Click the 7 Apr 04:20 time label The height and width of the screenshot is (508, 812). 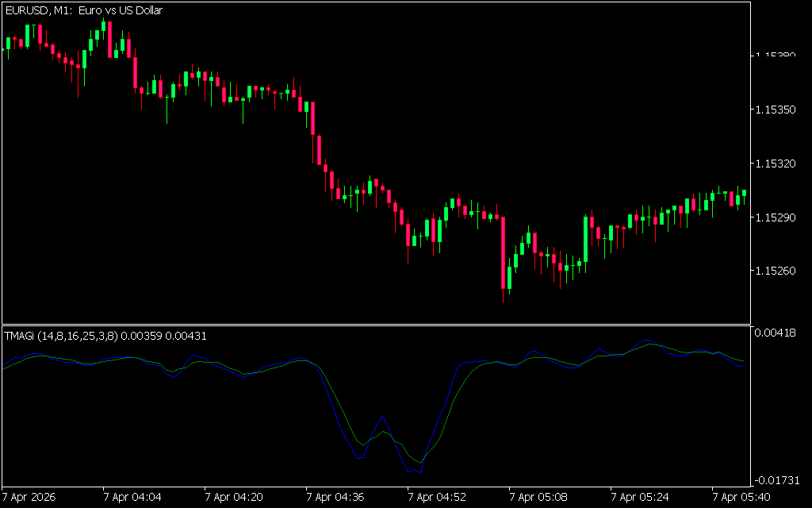234,498
